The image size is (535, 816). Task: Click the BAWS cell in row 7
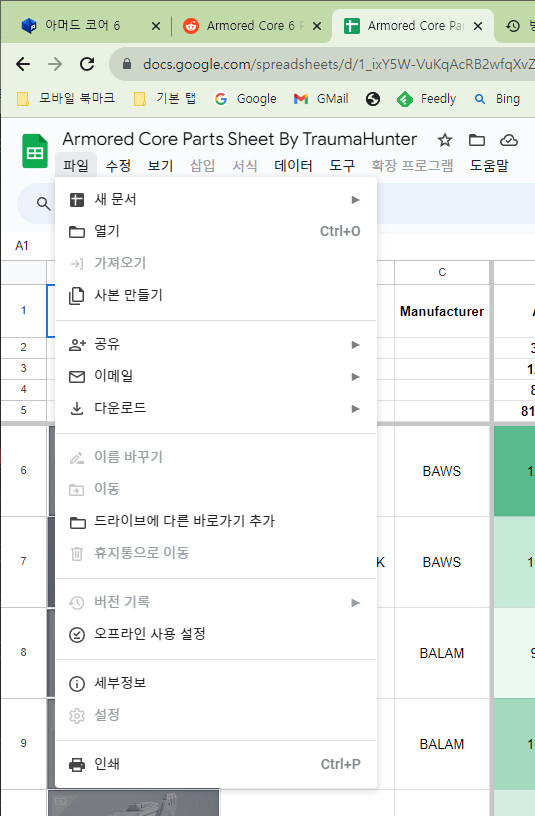442,562
